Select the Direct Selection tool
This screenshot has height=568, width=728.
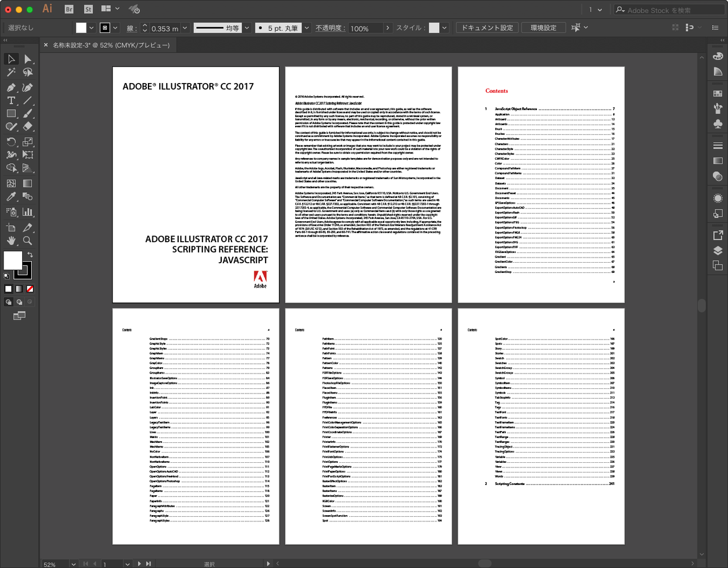27,59
